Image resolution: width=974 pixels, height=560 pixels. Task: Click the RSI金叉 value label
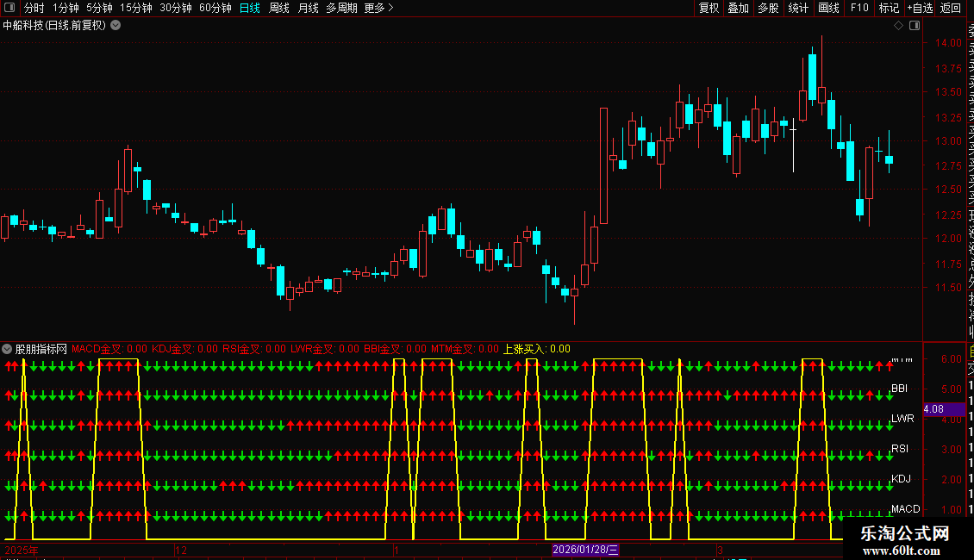pyautogui.click(x=254, y=349)
